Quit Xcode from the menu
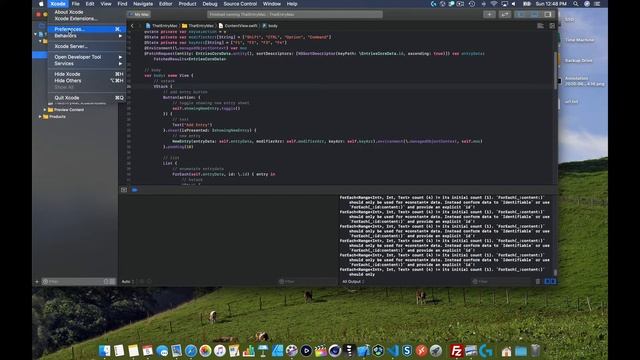 [x=86, y=98]
